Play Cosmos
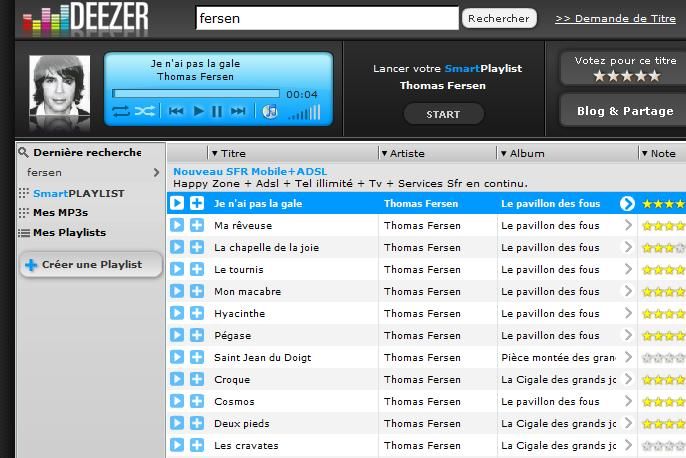Image resolution: width=686 pixels, height=458 pixels. click(x=177, y=401)
